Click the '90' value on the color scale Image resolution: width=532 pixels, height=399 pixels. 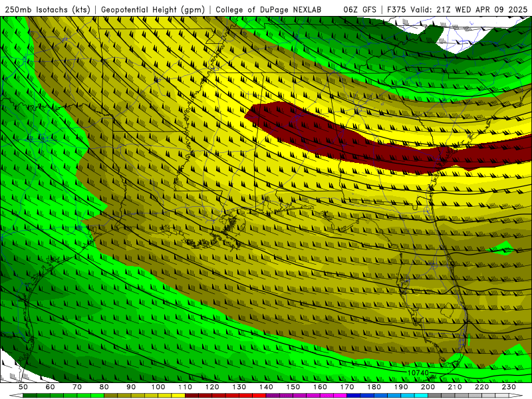pyautogui.click(x=131, y=387)
